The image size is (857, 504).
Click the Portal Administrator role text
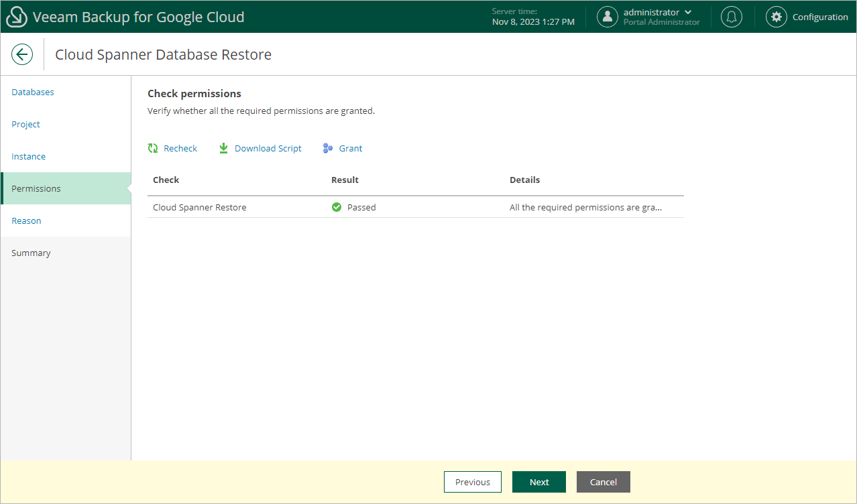pyautogui.click(x=661, y=22)
